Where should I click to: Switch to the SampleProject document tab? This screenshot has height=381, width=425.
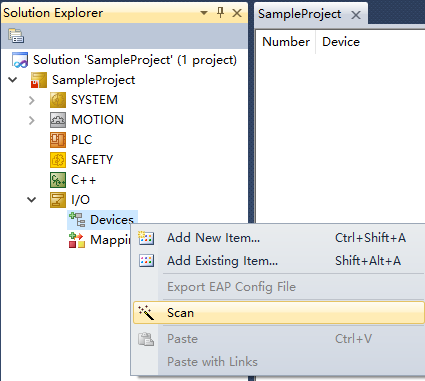pos(300,14)
